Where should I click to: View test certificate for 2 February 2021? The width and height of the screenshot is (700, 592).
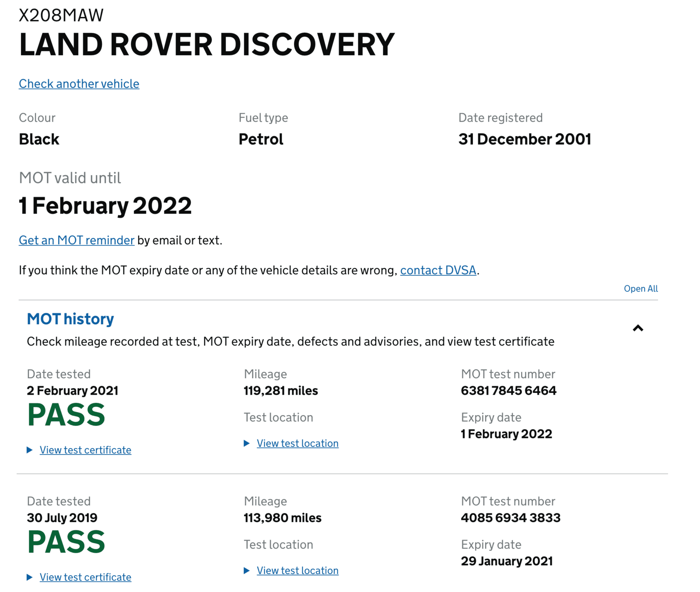(x=85, y=450)
